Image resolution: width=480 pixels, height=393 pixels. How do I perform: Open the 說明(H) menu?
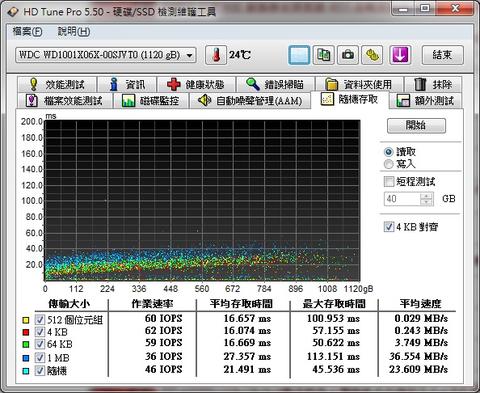tap(74, 32)
